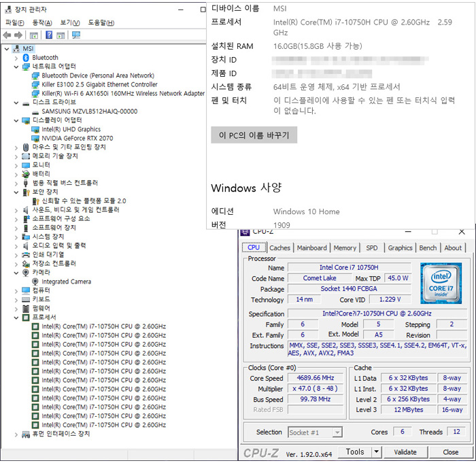Image resolution: width=476 pixels, height=463 pixels.
Task: Open the 동작(A) menu
Action: (42, 22)
